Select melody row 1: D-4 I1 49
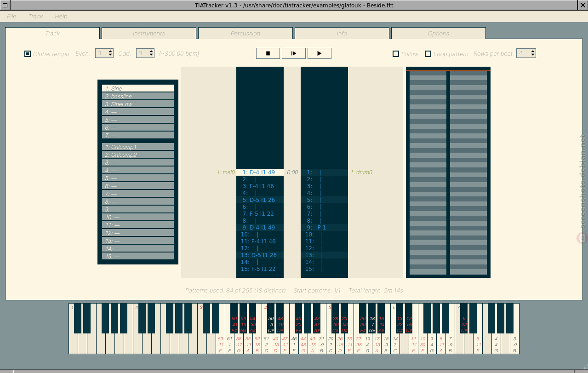The height and width of the screenshot is (373, 588). pyautogui.click(x=260, y=172)
